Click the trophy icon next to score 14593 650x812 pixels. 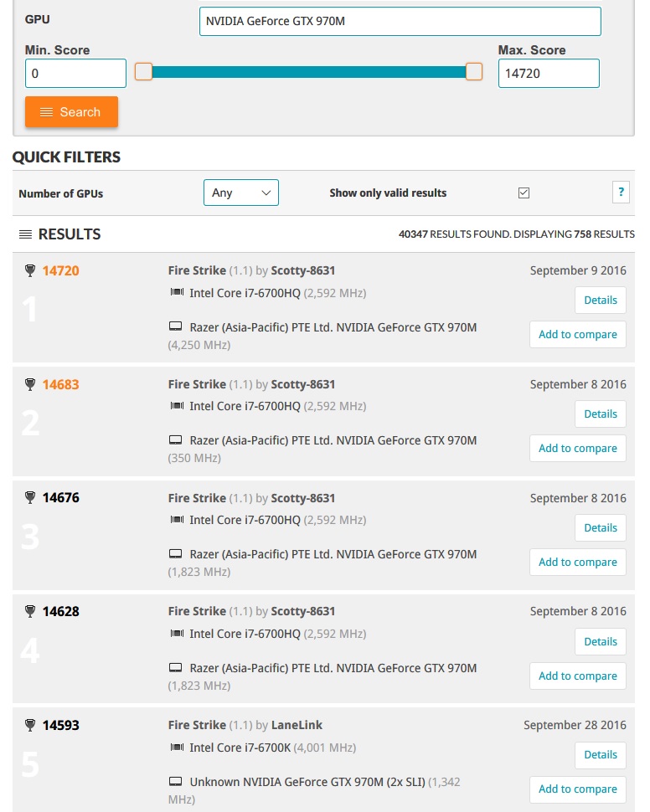coord(30,725)
